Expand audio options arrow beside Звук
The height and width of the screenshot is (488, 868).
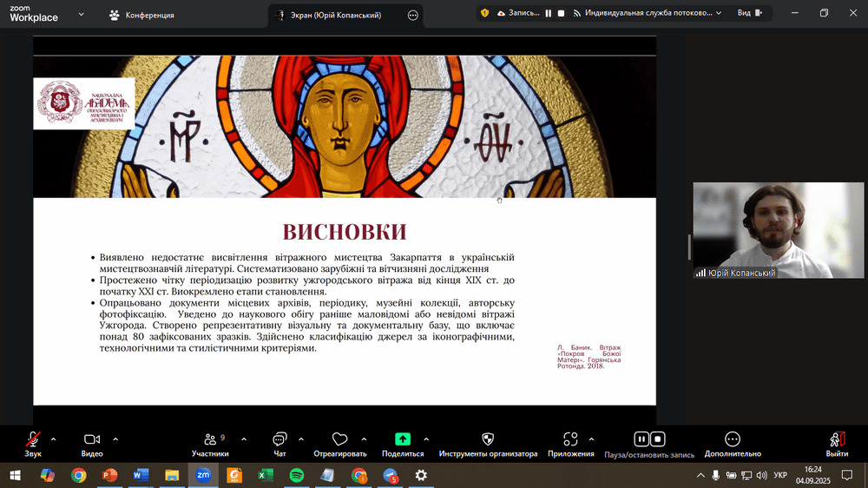tap(54, 439)
